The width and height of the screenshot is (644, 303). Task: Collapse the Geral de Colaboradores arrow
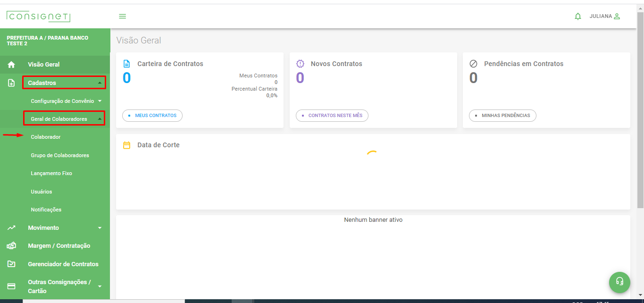tap(100, 119)
